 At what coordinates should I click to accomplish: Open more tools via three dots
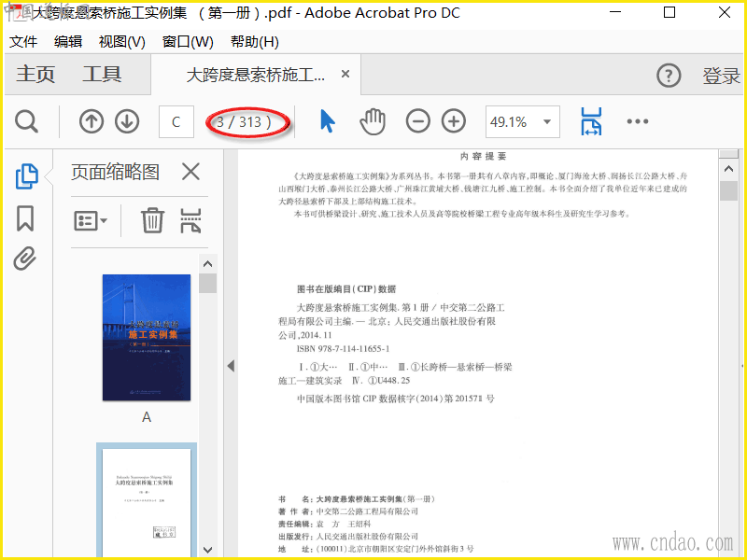click(638, 121)
